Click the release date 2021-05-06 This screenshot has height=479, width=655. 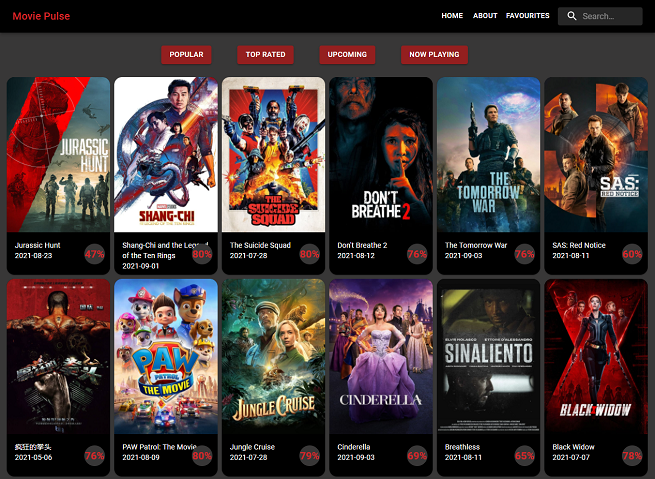click(33, 457)
